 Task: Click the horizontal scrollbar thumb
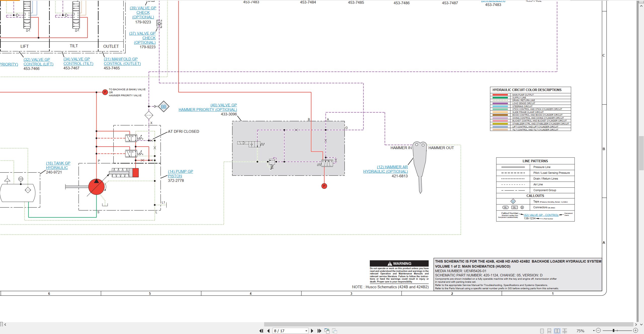pos(449,324)
